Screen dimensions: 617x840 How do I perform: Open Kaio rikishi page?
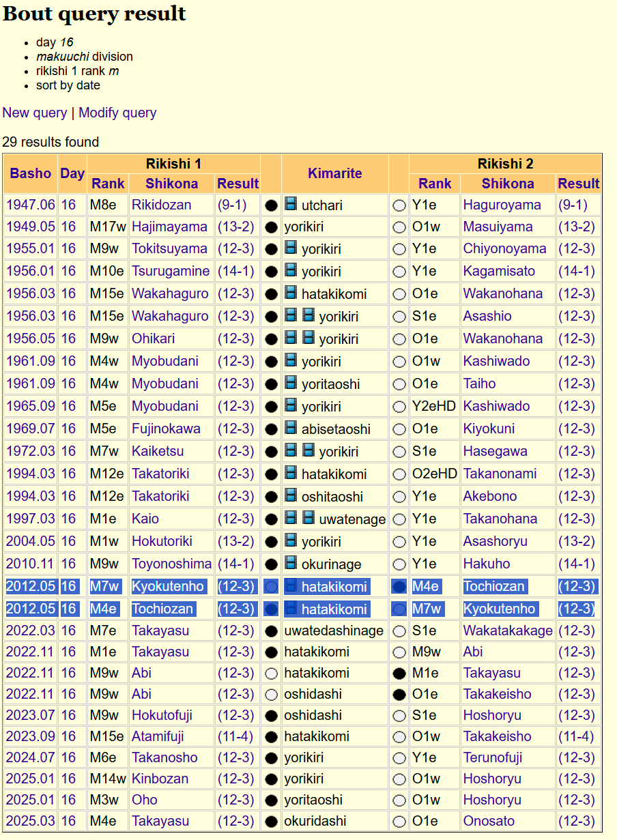pyautogui.click(x=145, y=519)
